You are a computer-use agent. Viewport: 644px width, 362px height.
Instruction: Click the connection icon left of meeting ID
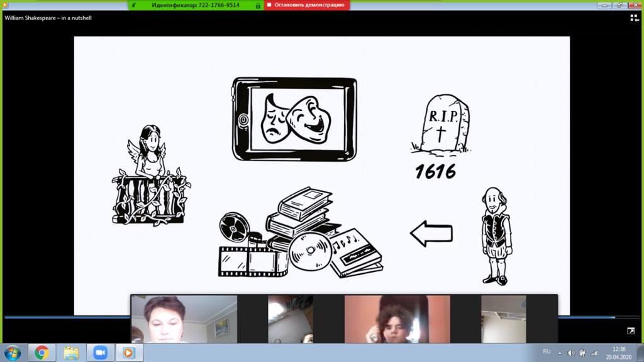pos(135,5)
